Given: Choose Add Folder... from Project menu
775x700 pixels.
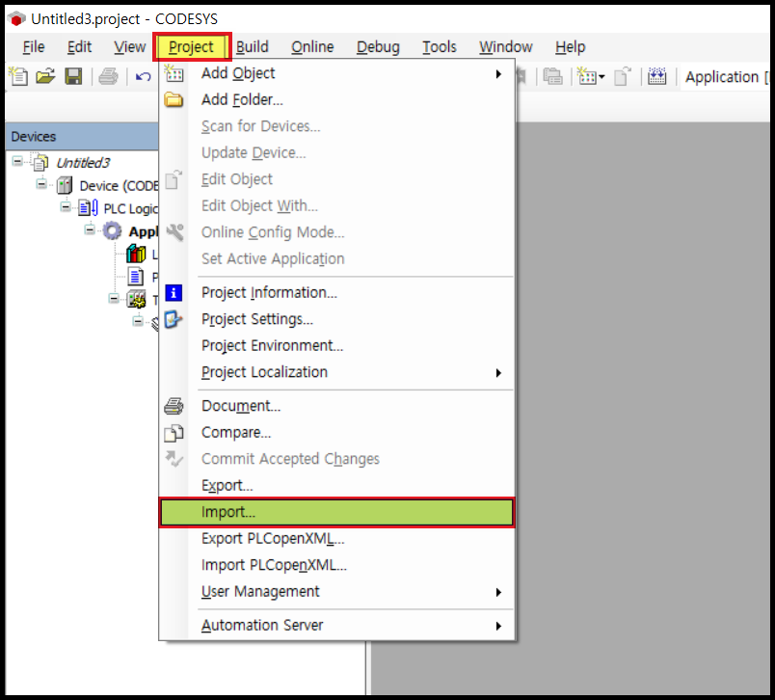Looking at the screenshot, I should click(337, 100).
